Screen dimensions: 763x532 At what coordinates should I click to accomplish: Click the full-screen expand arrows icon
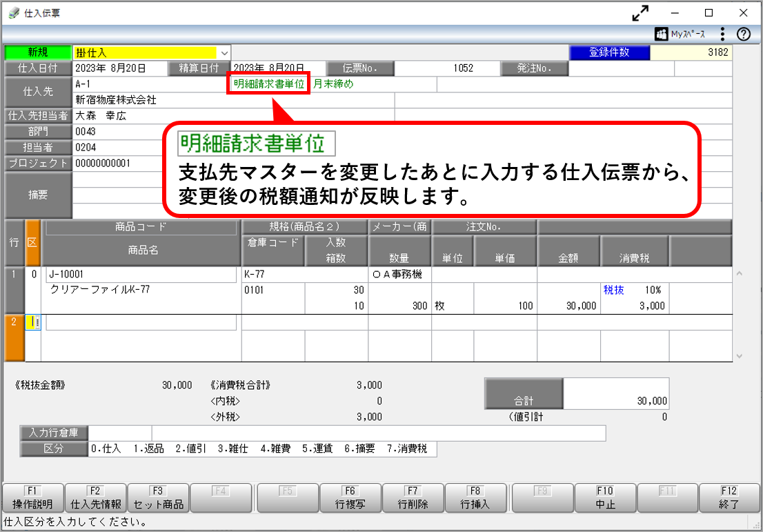coord(640,13)
